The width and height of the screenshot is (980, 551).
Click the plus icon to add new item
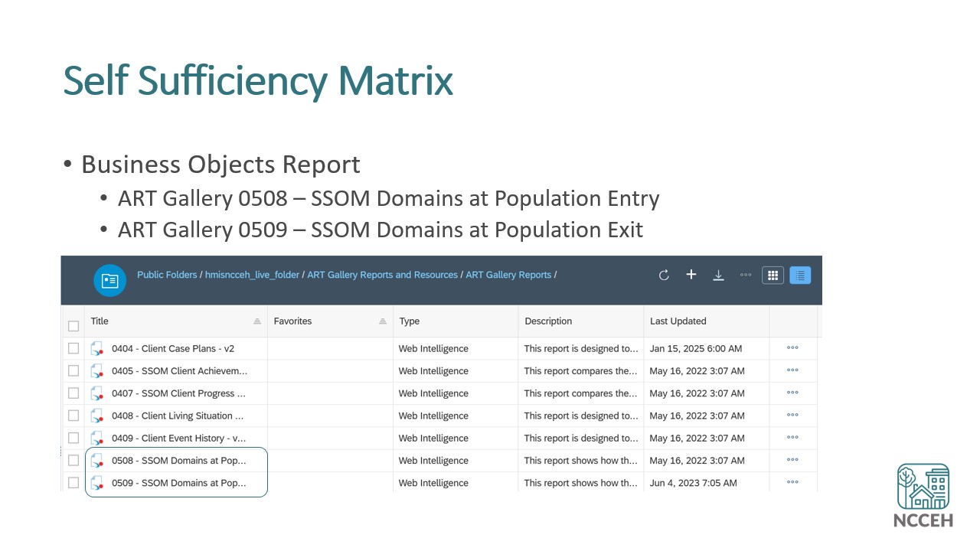coord(691,275)
